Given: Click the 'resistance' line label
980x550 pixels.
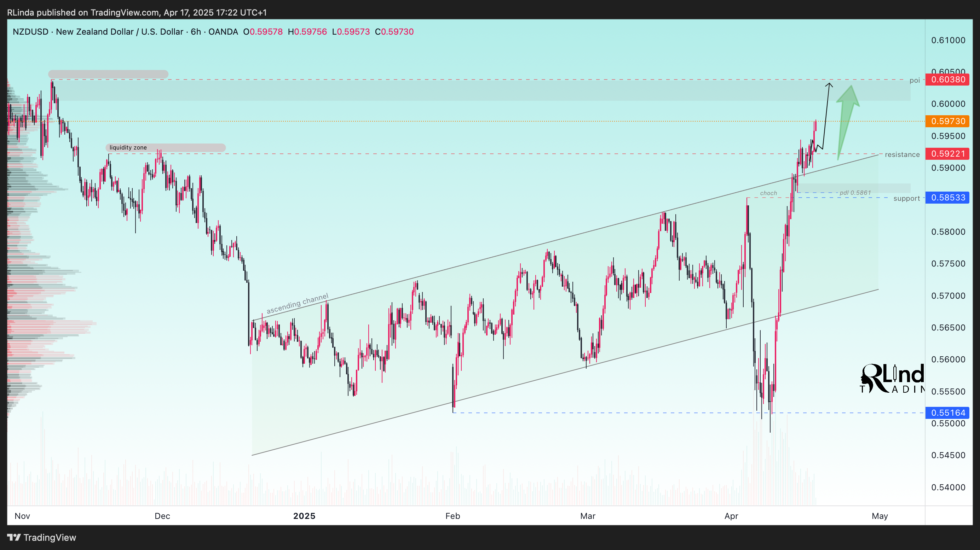Looking at the screenshot, I should pos(902,154).
